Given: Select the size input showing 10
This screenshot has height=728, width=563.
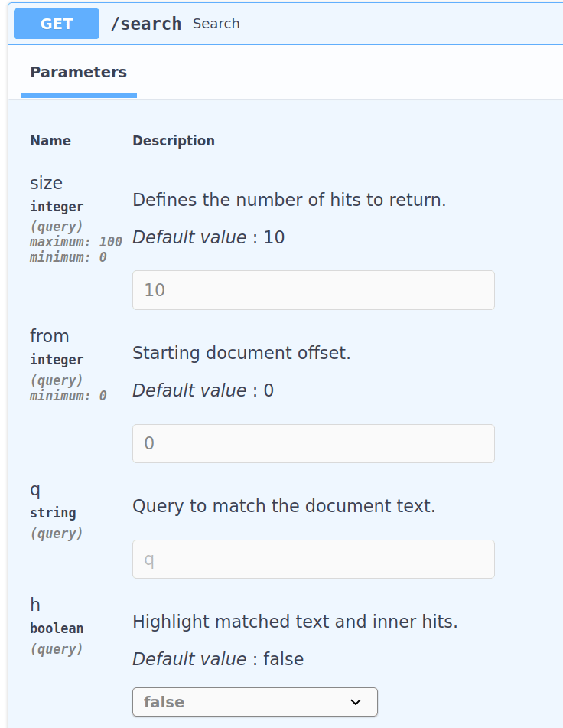Looking at the screenshot, I should pyautogui.click(x=313, y=290).
